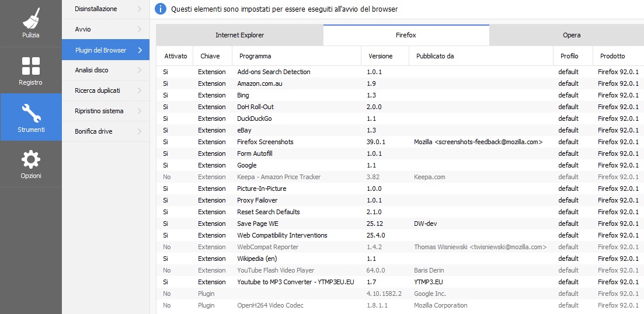Select Reset Search Defaults extension
Image resolution: width=644 pixels, height=314 pixels.
[x=400, y=212]
